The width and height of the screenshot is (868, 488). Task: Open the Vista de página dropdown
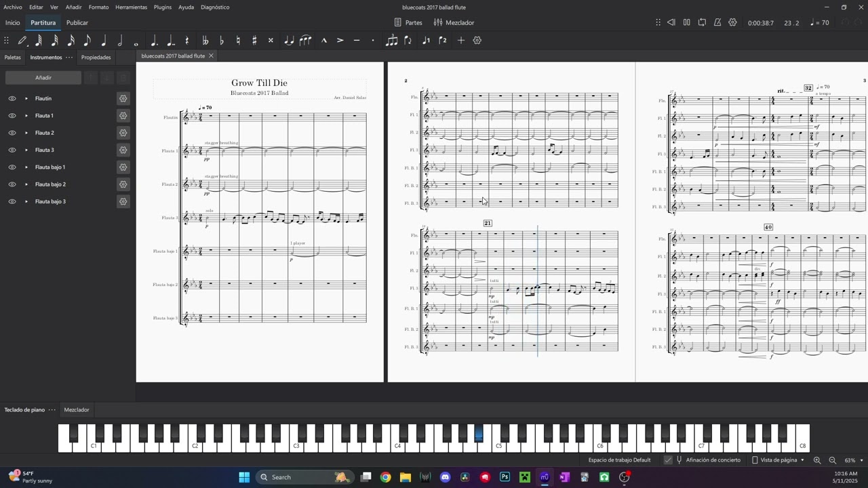click(x=778, y=460)
